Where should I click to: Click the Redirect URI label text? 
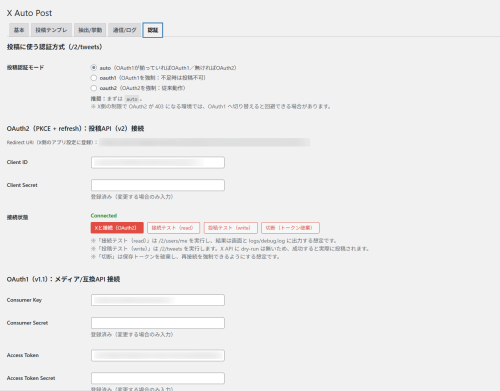pos(52,142)
